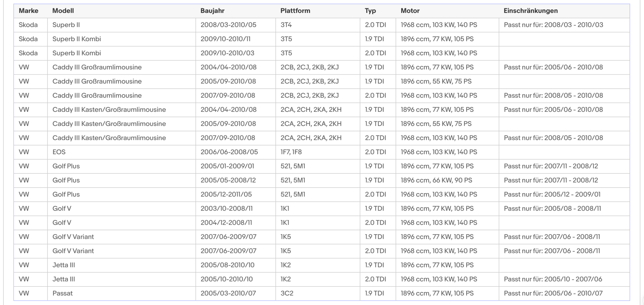Screen dimensions: 644x305
Task: Click the Modell column header
Action: (63, 11)
